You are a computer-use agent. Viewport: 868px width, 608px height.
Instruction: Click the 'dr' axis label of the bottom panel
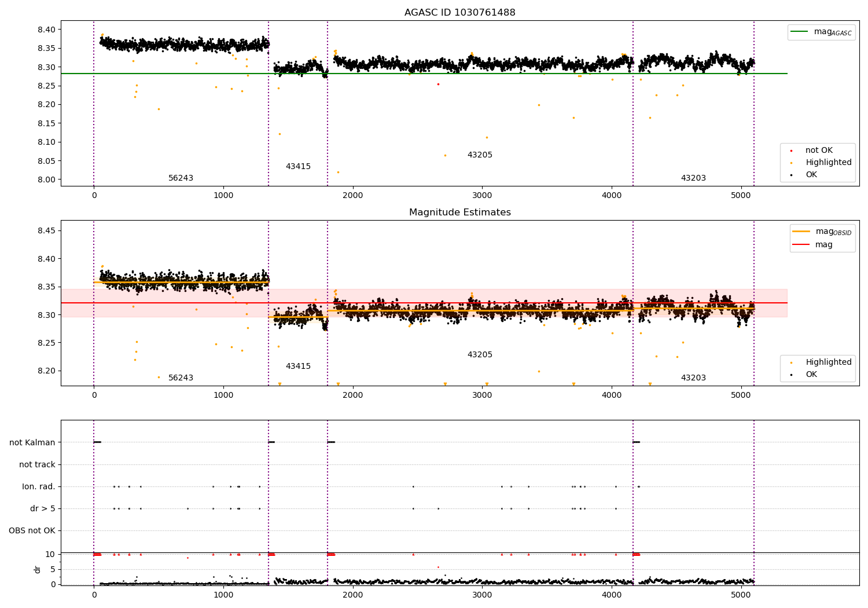coord(38,569)
